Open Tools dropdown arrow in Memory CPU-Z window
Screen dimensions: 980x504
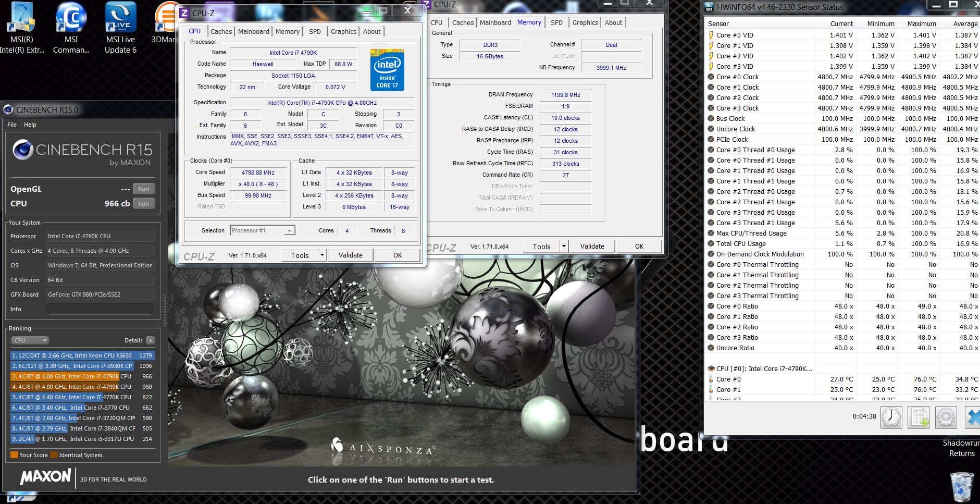[x=564, y=246]
